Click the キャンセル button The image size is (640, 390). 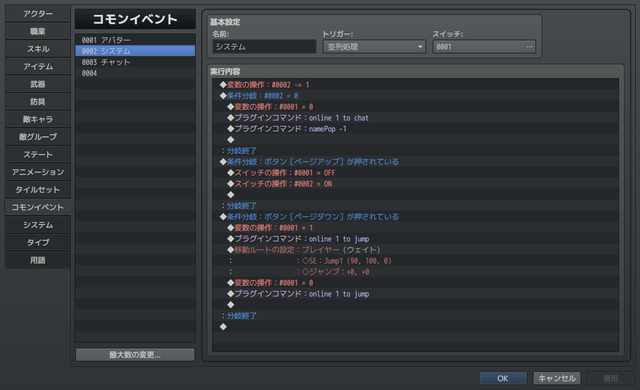tap(557, 378)
